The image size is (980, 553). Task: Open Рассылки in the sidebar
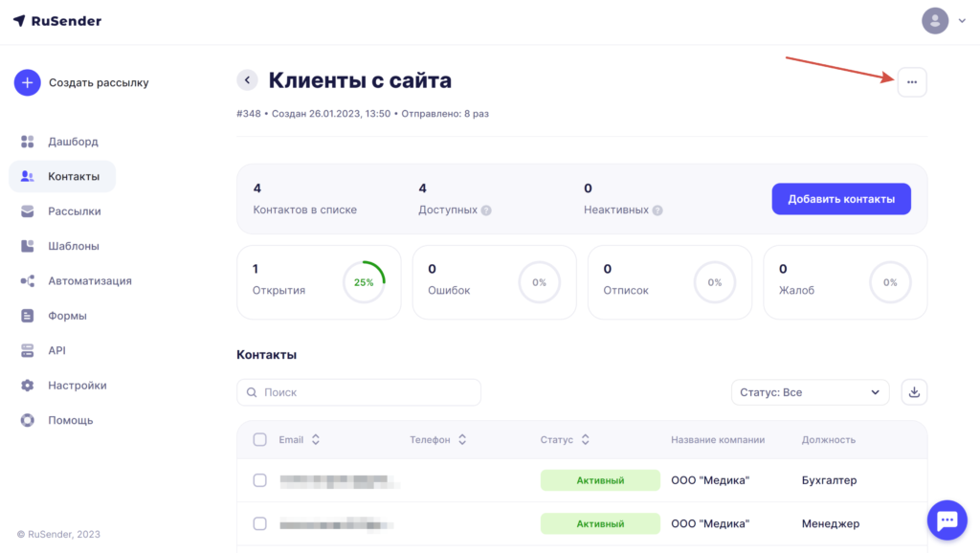pyautogui.click(x=75, y=211)
